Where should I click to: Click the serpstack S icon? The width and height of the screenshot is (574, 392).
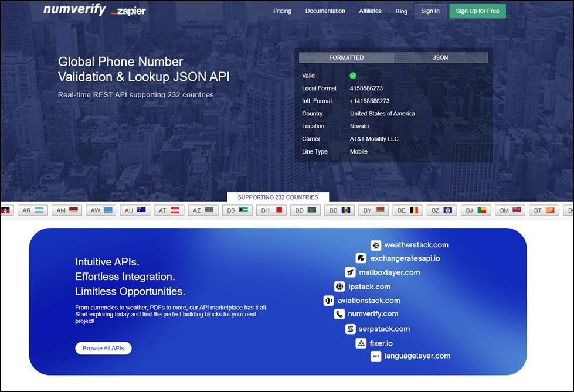pos(351,329)
